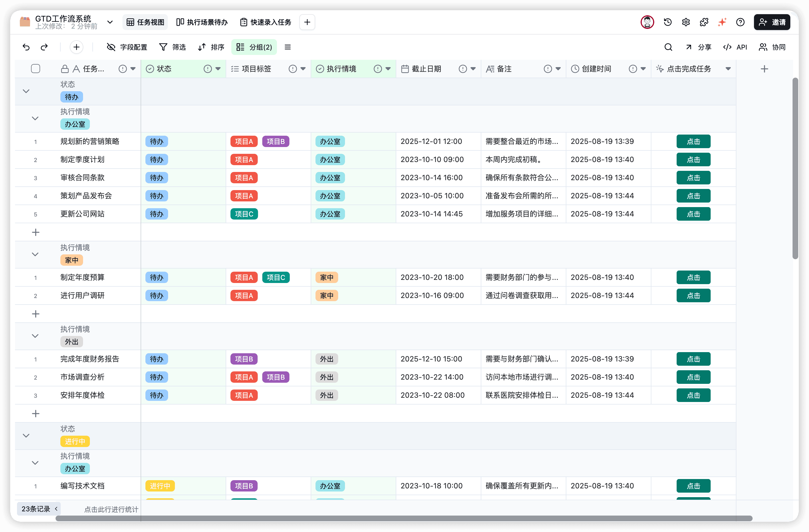This screenshot has width=809, height=532.
Task: Click the user avatar icon
Action: (x=647, y=22)
